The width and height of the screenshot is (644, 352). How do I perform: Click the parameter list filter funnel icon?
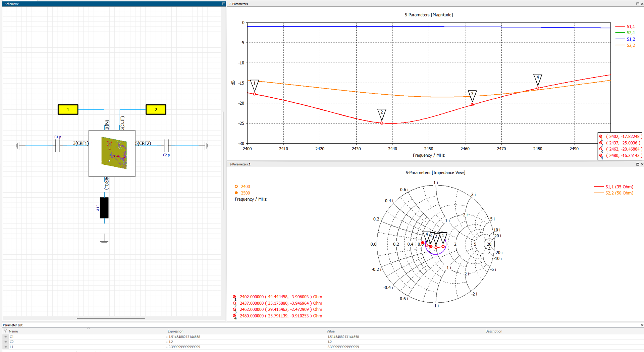(5, 331)
